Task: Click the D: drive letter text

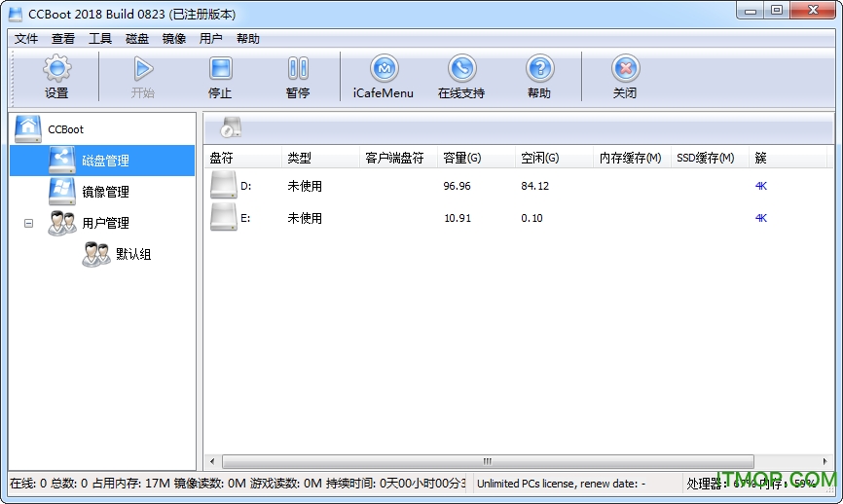Action: (x=245, y=186)
